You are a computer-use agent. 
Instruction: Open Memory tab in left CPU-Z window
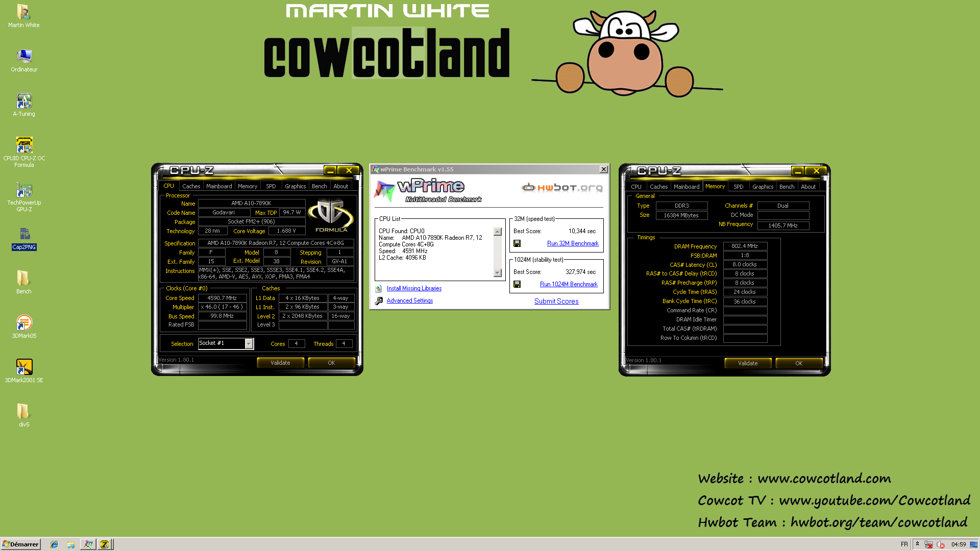248,187
